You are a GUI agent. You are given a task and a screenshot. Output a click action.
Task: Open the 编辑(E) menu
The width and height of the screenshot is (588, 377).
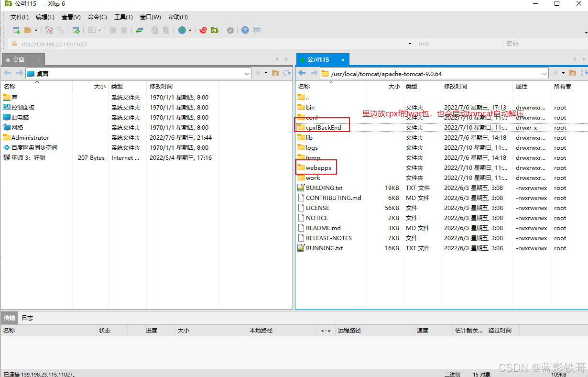[45, 17]
